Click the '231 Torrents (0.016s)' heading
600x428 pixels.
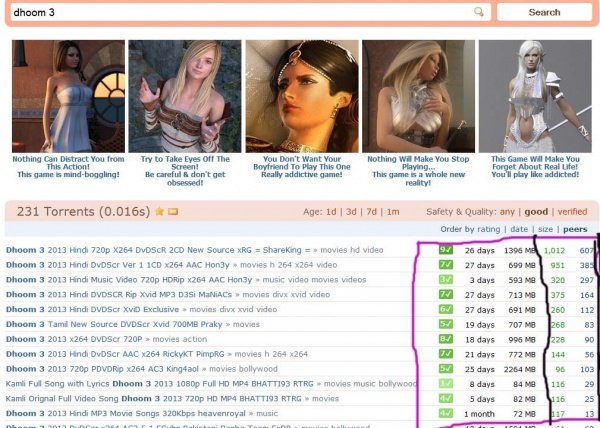83,212
